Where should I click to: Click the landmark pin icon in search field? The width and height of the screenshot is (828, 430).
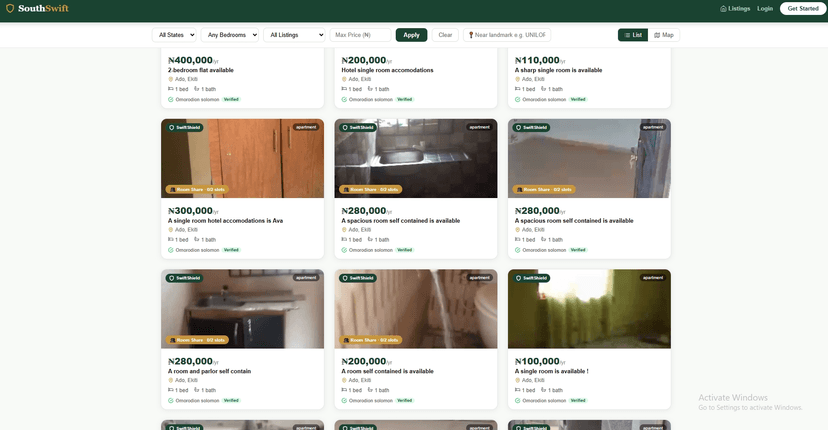(x=471, y=35)
